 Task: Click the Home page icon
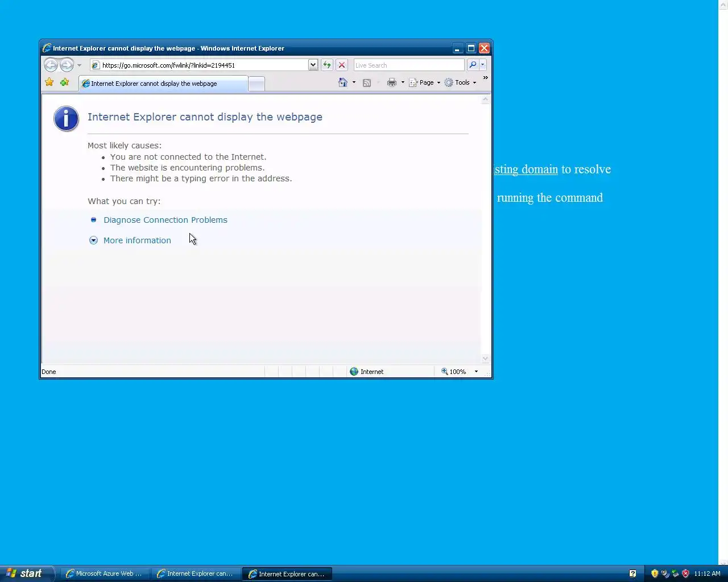[x=343, y=82]
